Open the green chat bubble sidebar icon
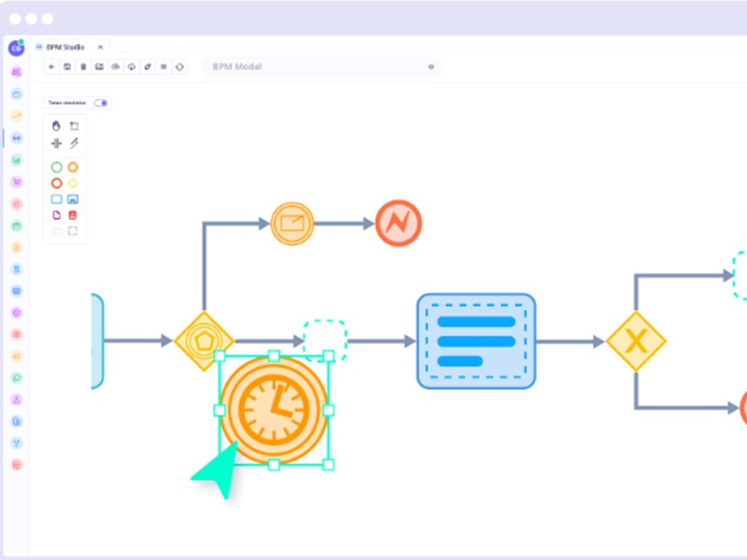This screenshot has width=747, height=560. point(16,378)
